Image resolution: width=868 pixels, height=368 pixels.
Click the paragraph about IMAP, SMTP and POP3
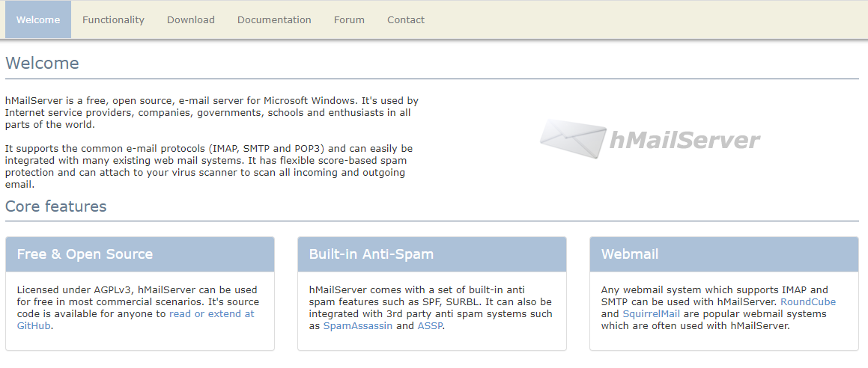coord(209,166)
